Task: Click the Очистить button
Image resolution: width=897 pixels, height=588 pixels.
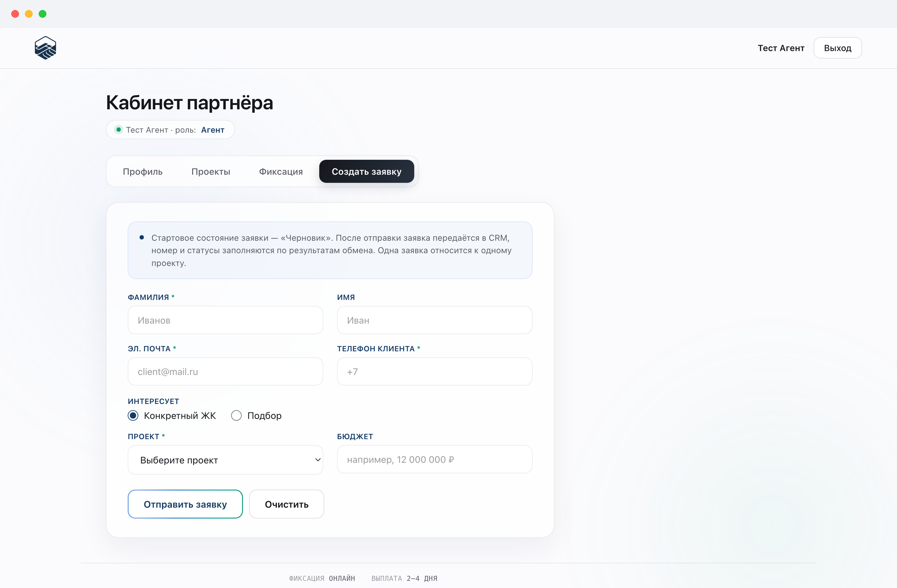Action: (287, 504)
